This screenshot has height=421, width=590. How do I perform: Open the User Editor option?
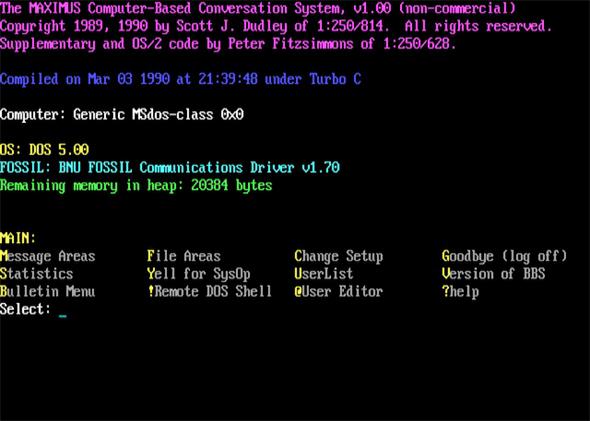339,291
